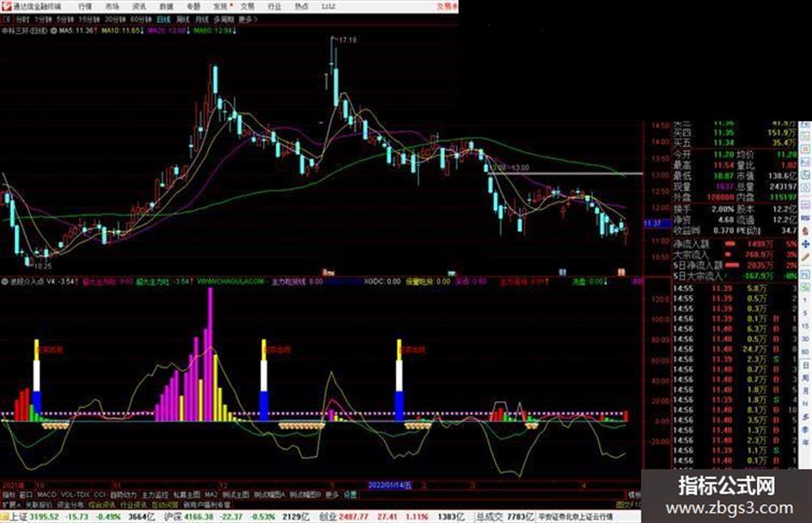The width and height of the screenshot is (812, 523).
Task: Open 设置 in the indicator tab row
Action: pos(350,495)
